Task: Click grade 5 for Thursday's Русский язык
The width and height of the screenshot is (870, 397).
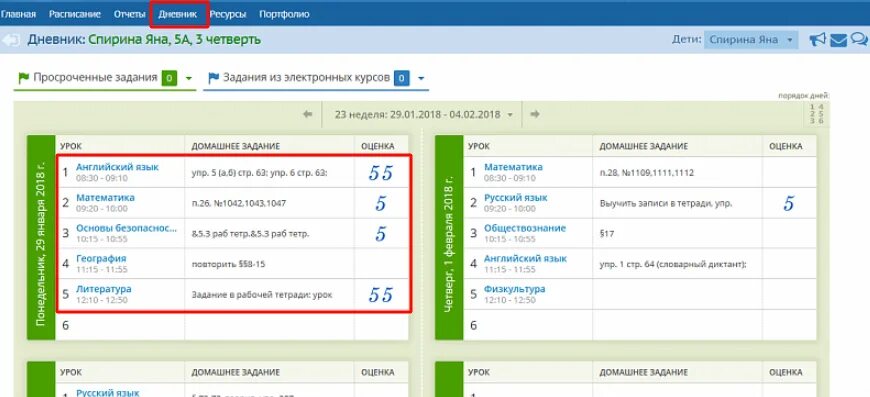Action: [788, 203]
